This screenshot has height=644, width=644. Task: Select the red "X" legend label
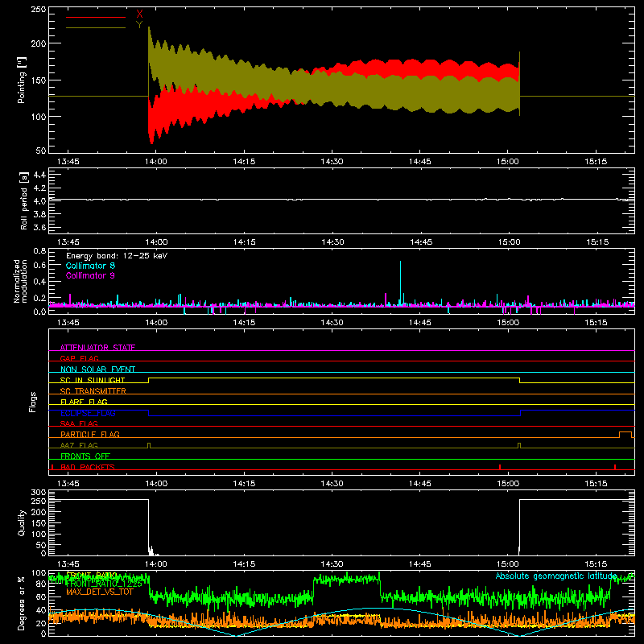pyautogui.click(x=139, y=14)
